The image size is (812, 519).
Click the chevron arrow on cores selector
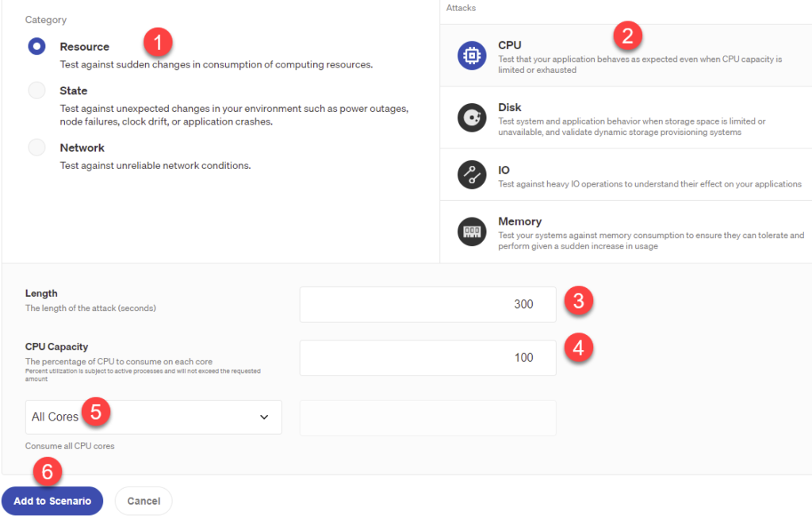pos(264,417)
